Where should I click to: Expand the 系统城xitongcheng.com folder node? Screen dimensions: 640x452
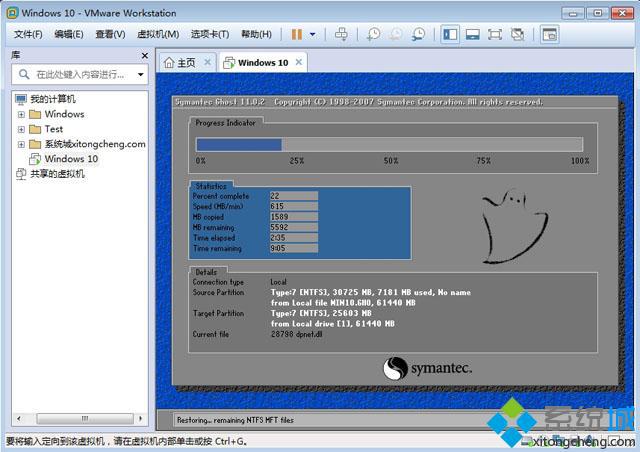pos(21,145)
